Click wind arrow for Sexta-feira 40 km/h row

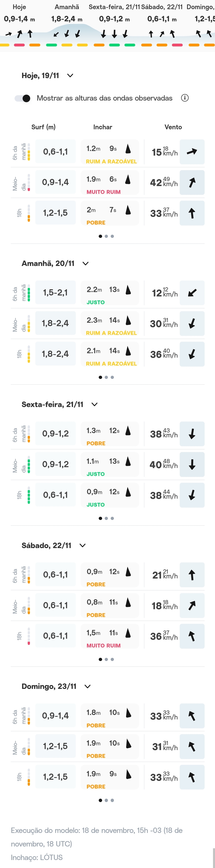[x=192, y=465]
